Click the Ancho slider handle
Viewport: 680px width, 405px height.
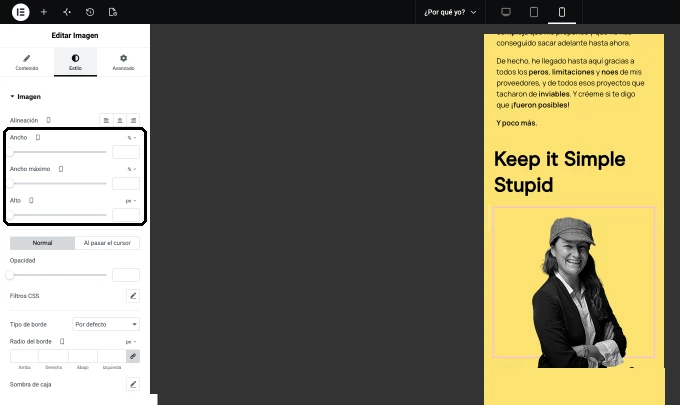pos(11,152)
